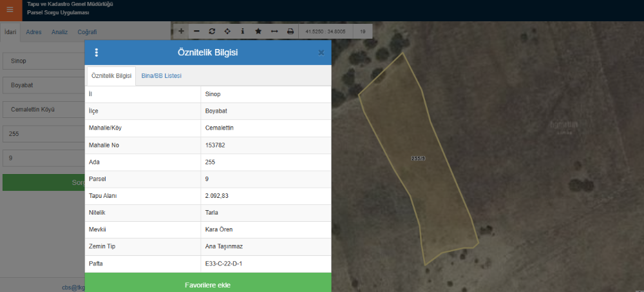
Task: Click the print icon
Action: tap(290, 31)
